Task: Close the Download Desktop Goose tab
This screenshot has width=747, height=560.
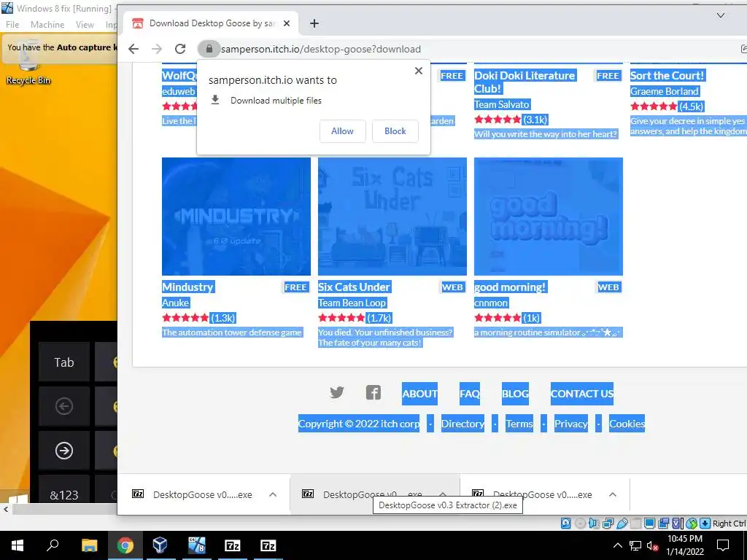Action: tap(286, 23)
